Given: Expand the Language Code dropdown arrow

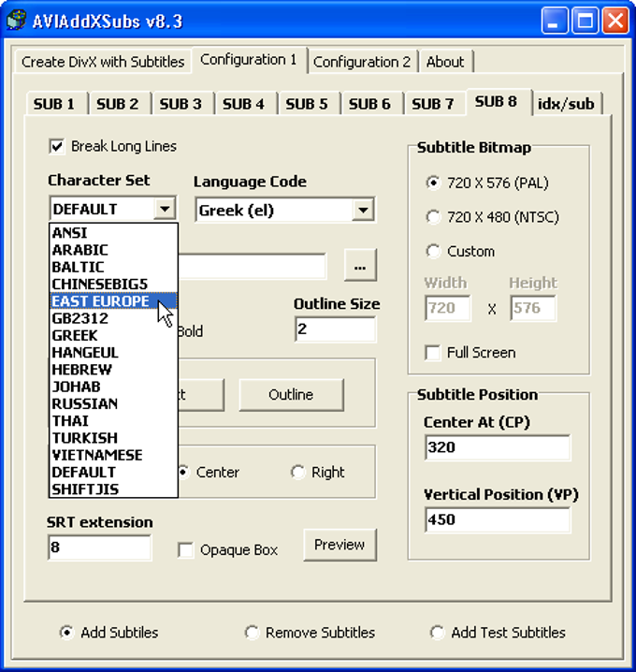Looking at the screenshot, I should coord(363,210).
